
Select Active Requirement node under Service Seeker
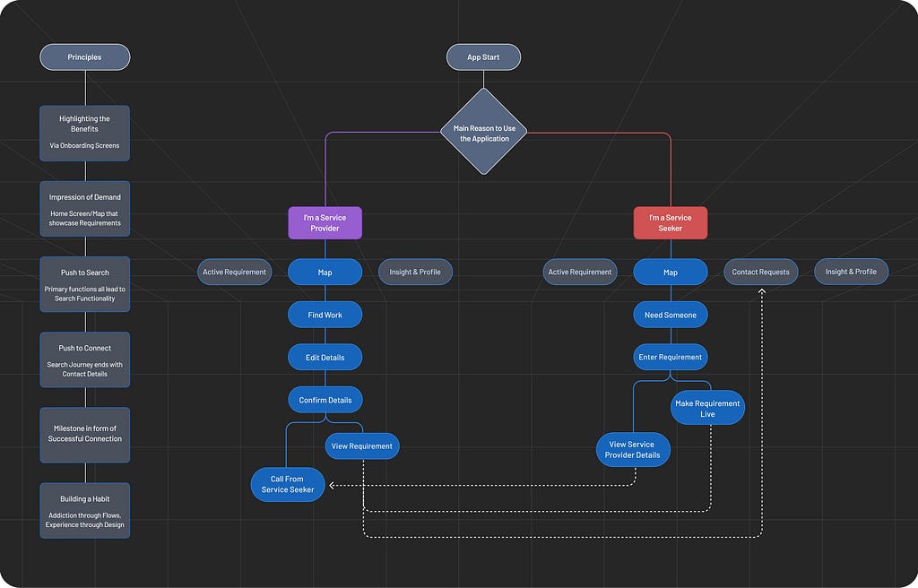point(580,272)
